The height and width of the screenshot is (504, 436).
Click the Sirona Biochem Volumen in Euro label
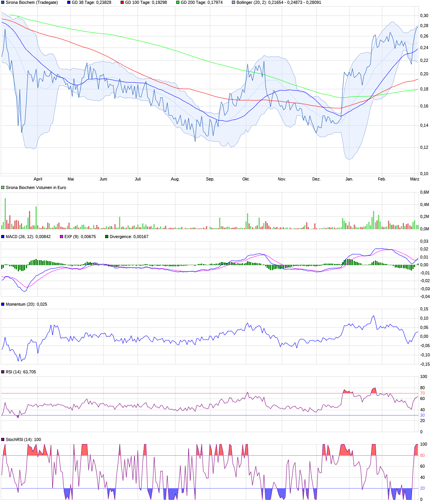tap(36, 187)
